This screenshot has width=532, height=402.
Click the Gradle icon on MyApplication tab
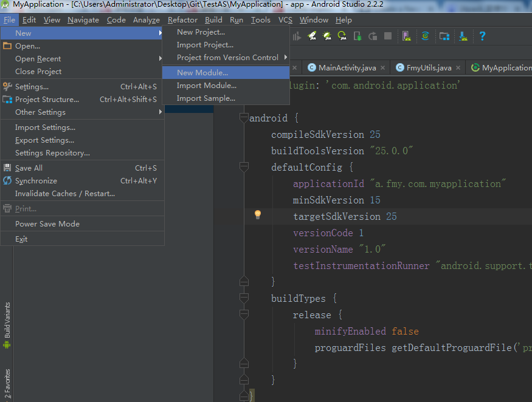[x=475, y=67]
